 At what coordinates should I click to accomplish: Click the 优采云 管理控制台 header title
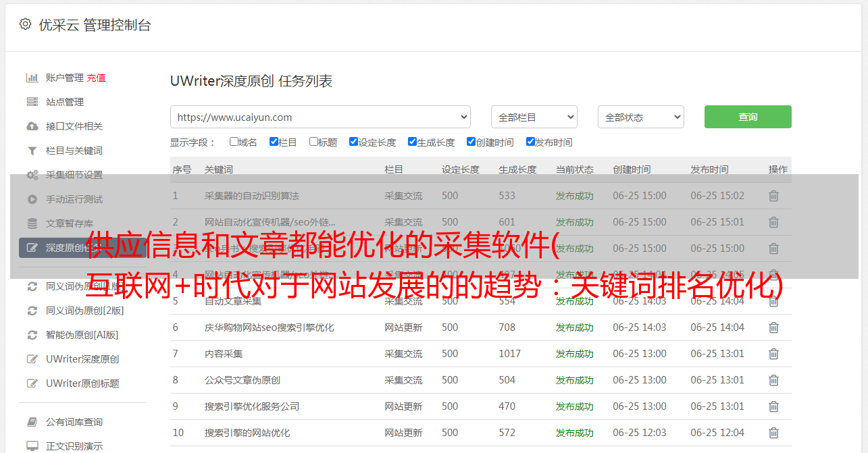[95, 25]
